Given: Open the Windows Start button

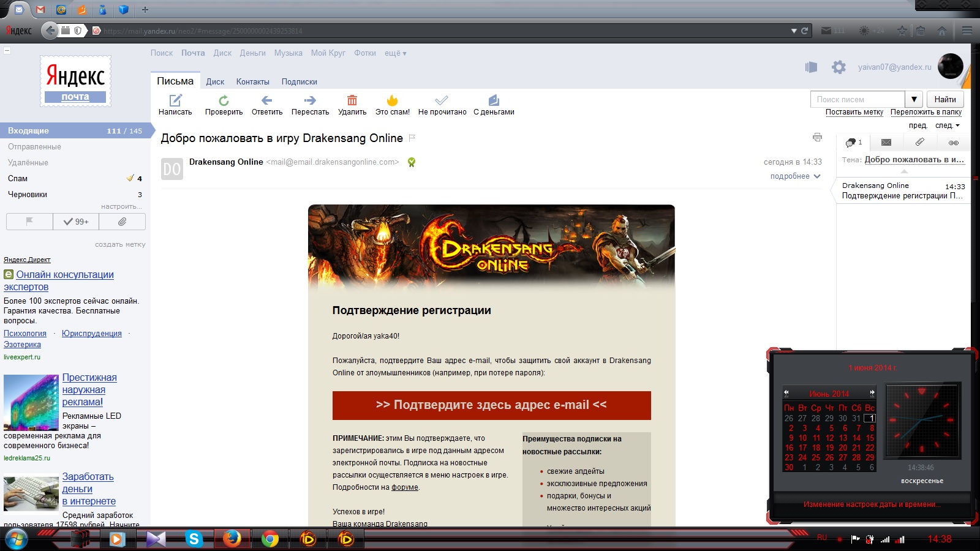Looking at the screenshot, I should [16, 539].
